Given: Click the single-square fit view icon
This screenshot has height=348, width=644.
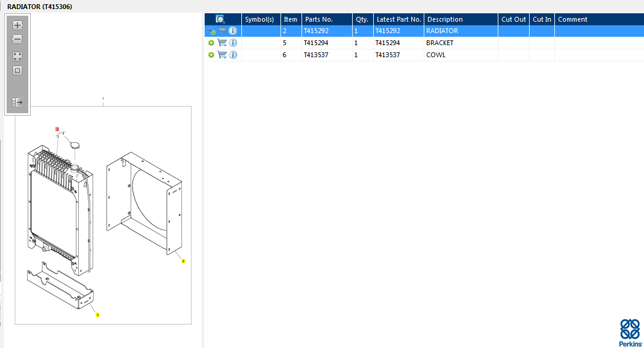Looking at the screenshot, I should point(17,70).
